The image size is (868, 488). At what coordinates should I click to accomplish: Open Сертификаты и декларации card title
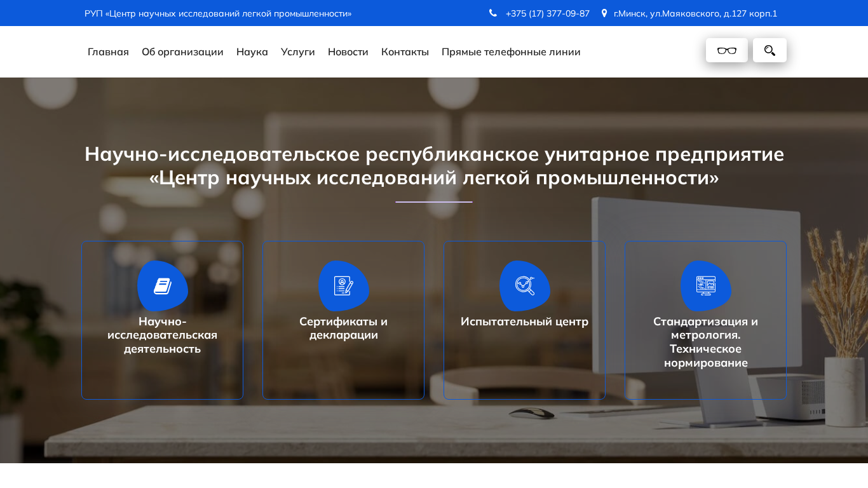[344, 328]
